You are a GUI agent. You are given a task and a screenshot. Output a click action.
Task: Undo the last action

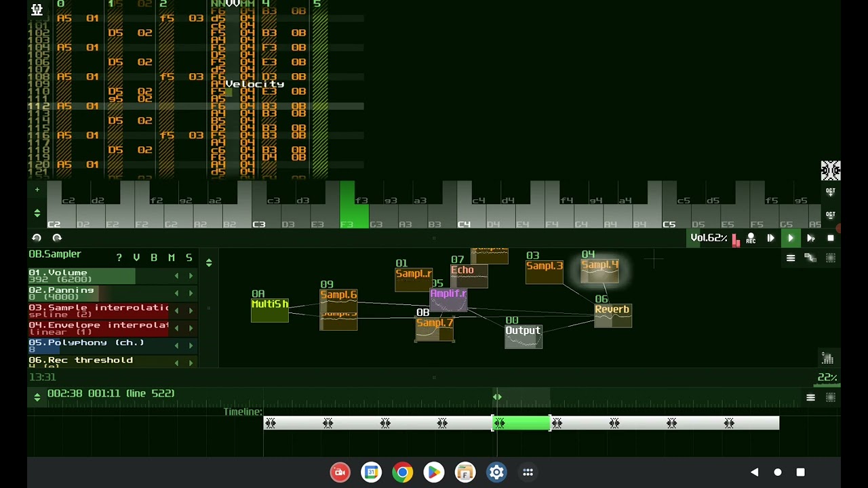[x=37, y=238]
